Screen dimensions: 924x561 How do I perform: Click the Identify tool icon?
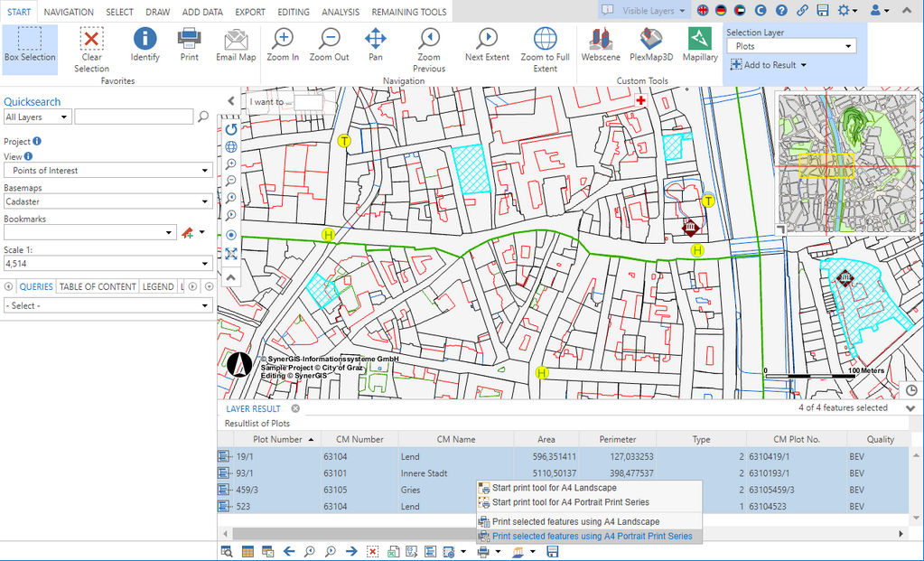[x=145, y=39]
